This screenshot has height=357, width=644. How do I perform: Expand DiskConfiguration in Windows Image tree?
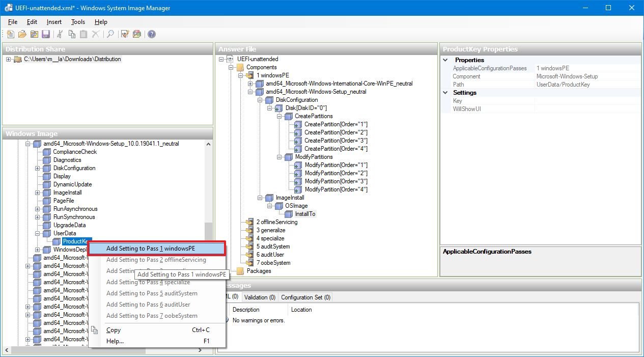click(38, 168)
